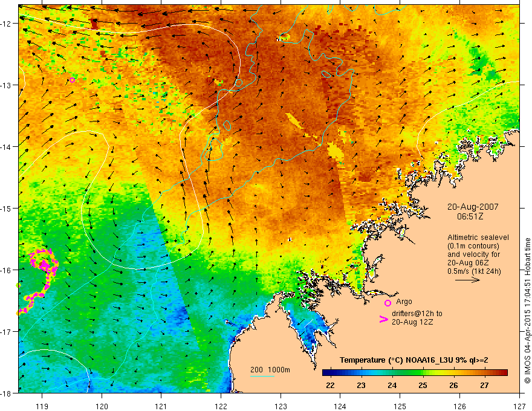This screenshot has width=532, height=411.
Task: Click the magenta drifters arrowhead legend symbol
Action: click(x=383, y=319)
